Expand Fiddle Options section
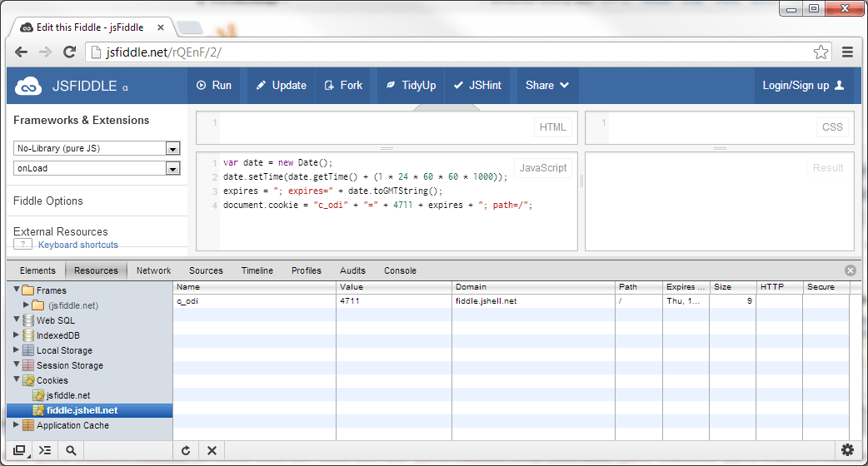Viewport: 868px width, 466px height. [48, 201]
